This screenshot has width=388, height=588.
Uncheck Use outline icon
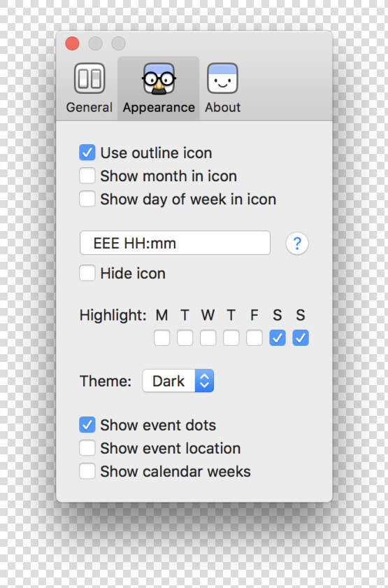click(x=87, y=153)
